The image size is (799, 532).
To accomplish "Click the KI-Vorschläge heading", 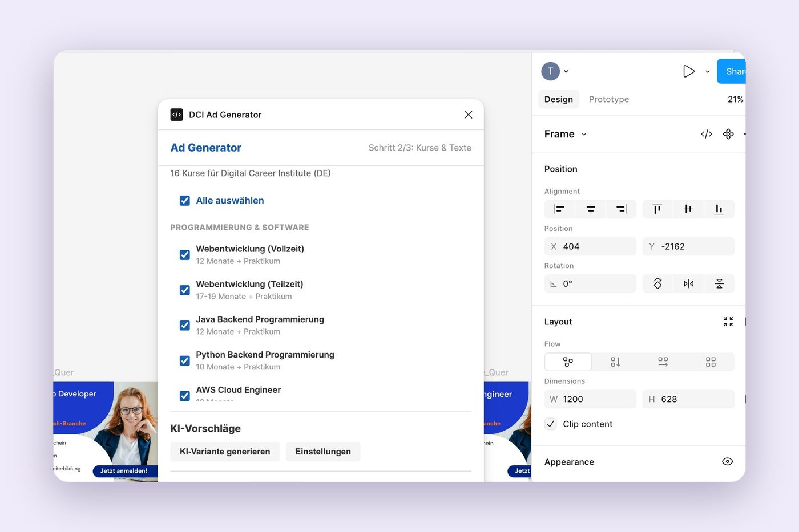I will click(x=205, y=428).
